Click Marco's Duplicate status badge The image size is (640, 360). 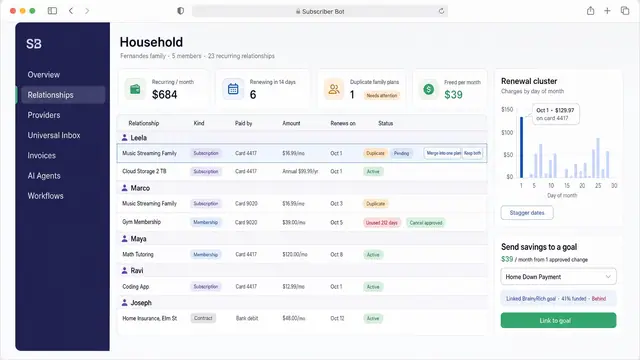(376, 203)
